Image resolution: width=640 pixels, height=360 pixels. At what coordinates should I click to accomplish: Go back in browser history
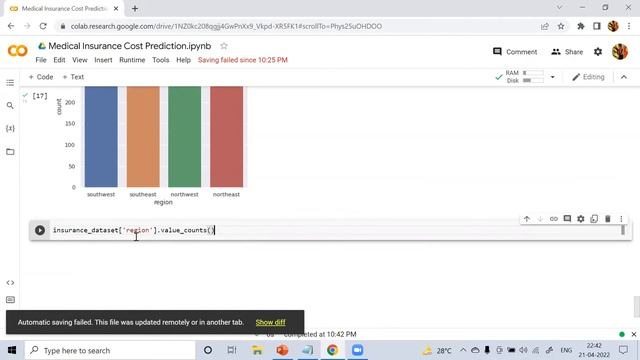click(11, 26)
